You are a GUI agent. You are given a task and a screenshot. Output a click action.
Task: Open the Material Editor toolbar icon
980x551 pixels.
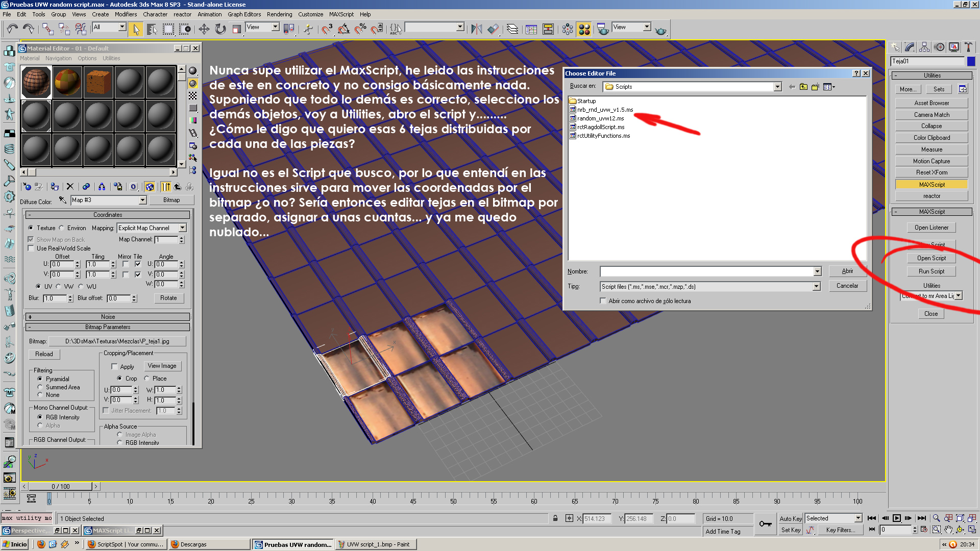coord(584,29)
